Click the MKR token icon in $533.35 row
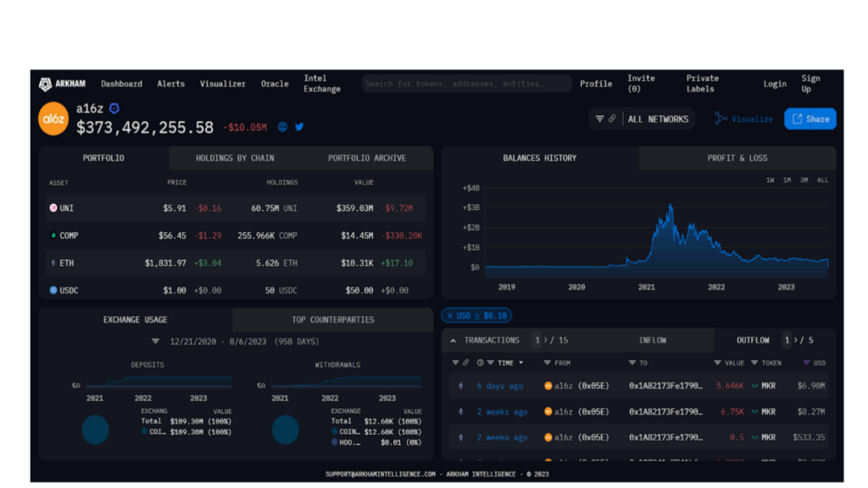 pos(754,437)
